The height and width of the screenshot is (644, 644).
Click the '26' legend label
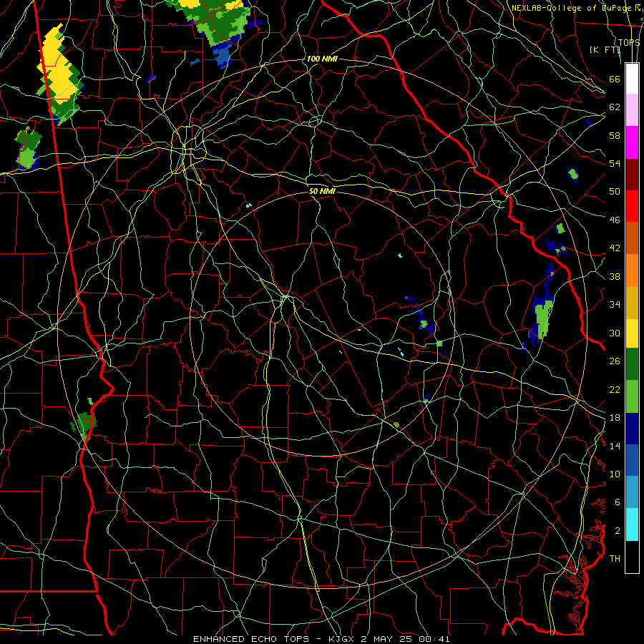tap(615, 361)
